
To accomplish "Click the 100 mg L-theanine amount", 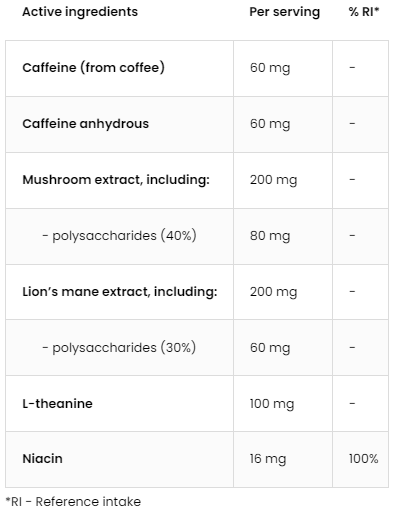I will tap(272, 404).
